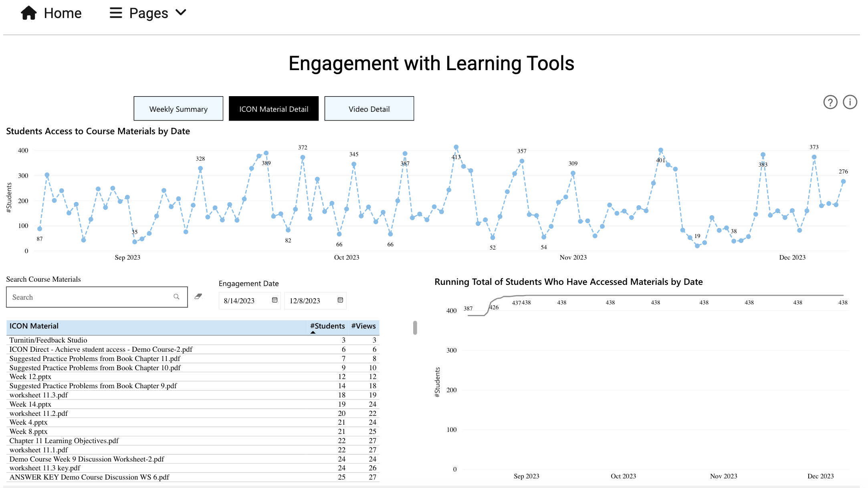Switch to the Weekly Summary tab
Viewport: 868px width, 488px height.
(x=178, y=108)
